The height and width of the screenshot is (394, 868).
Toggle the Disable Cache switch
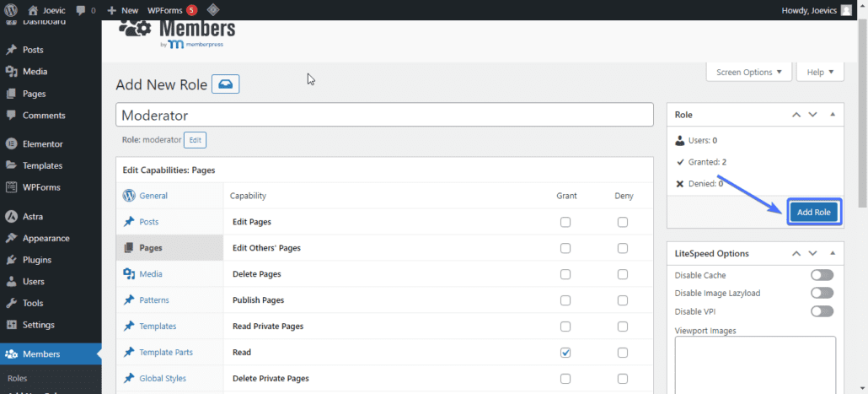click(x=822, y=275)
